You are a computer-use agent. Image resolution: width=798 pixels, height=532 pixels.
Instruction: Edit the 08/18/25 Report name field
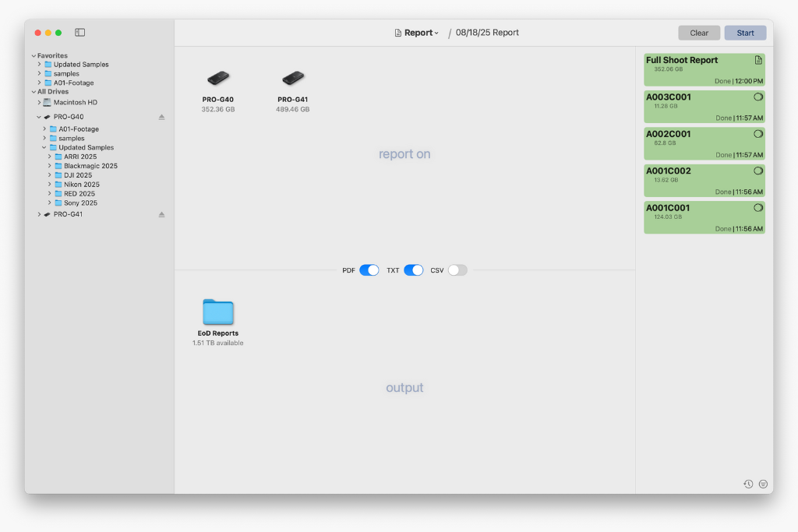tap(487, 33)
